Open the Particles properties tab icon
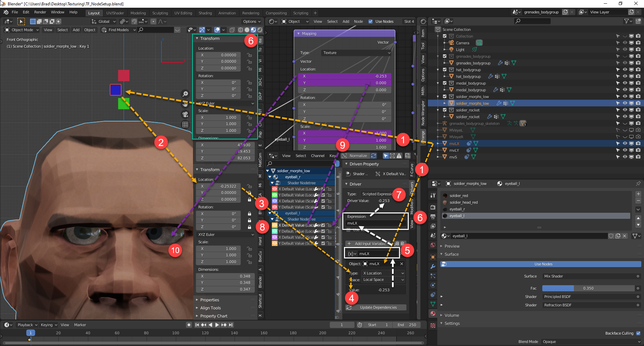 pyautogui.click(x=433, y=276)
